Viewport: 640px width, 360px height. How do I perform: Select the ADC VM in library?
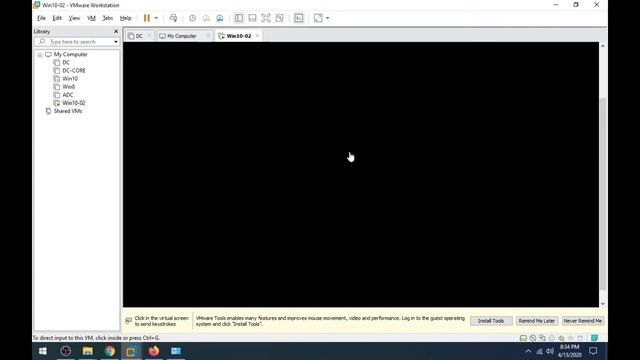68,95
